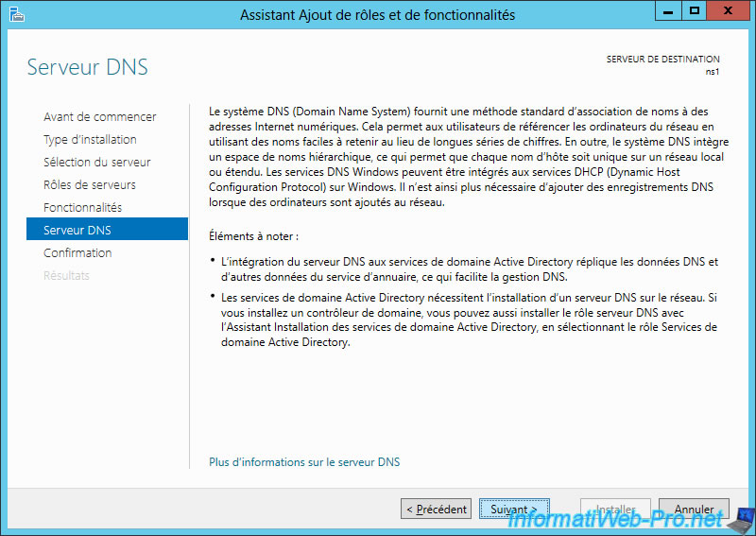756x536 pixels.
Task: Click the Serveur DNS page heading
Action: click(x=87, y=67)
